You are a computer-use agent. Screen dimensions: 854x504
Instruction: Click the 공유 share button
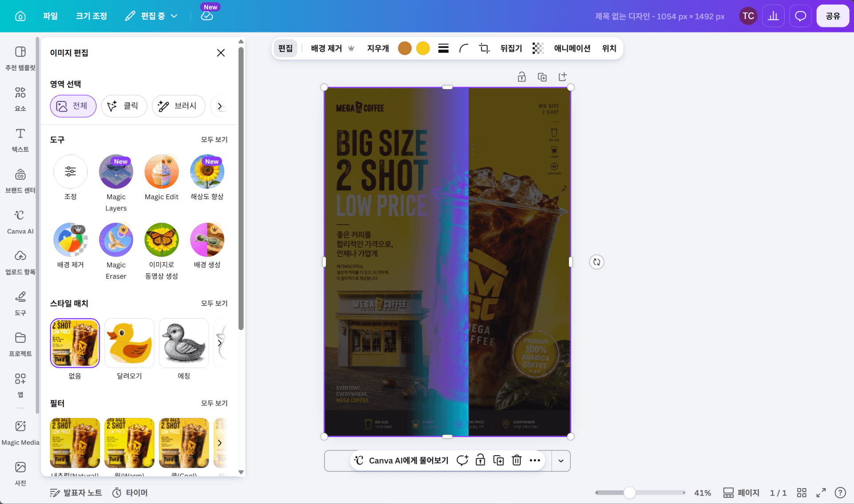point(833,16)
